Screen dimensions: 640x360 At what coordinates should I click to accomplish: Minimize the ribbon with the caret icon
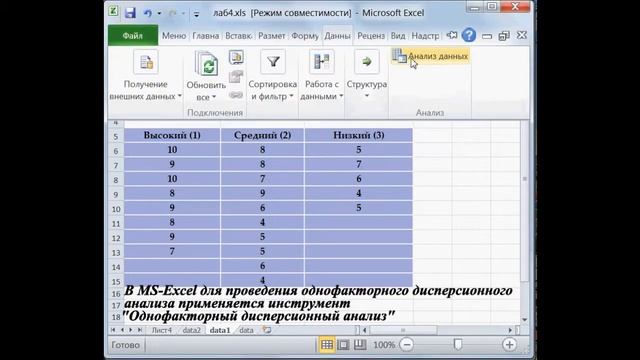pyautogui.click(x=452, y=36)
